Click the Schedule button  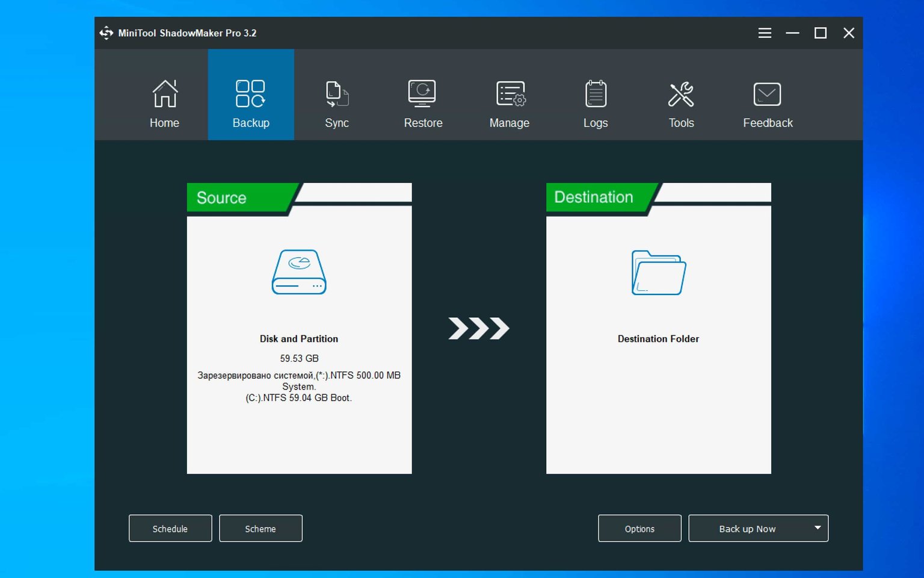pyautogui.click(x=170, y=528)
